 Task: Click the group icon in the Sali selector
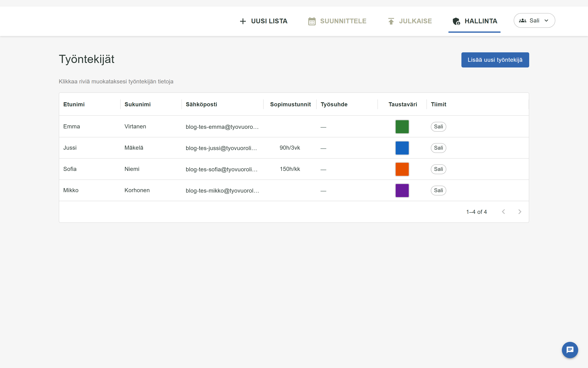pos(523,21)
